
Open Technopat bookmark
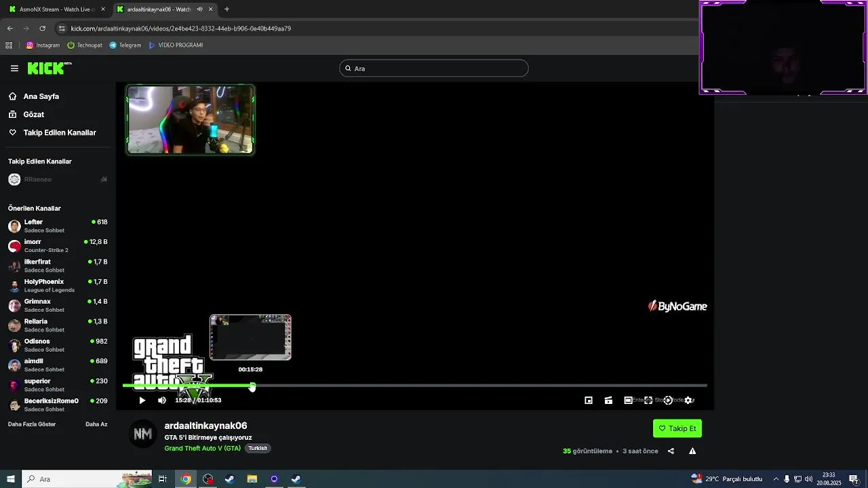85,45
